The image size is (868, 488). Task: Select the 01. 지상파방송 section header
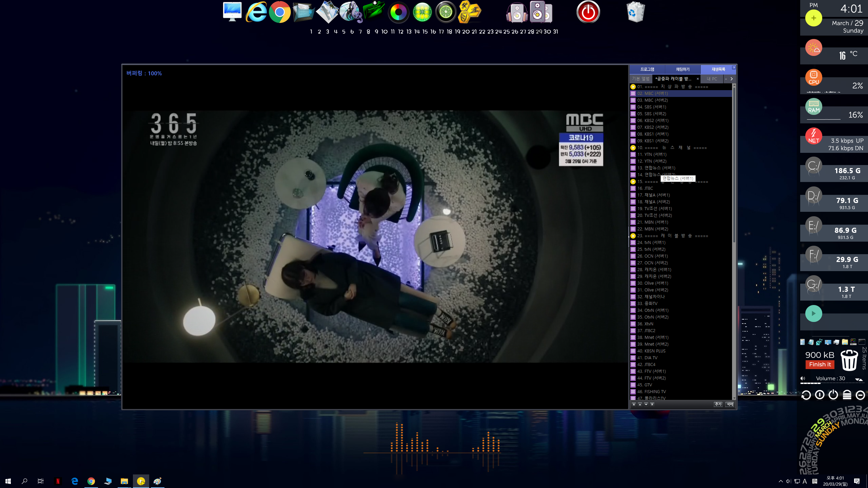click(681, 87)
